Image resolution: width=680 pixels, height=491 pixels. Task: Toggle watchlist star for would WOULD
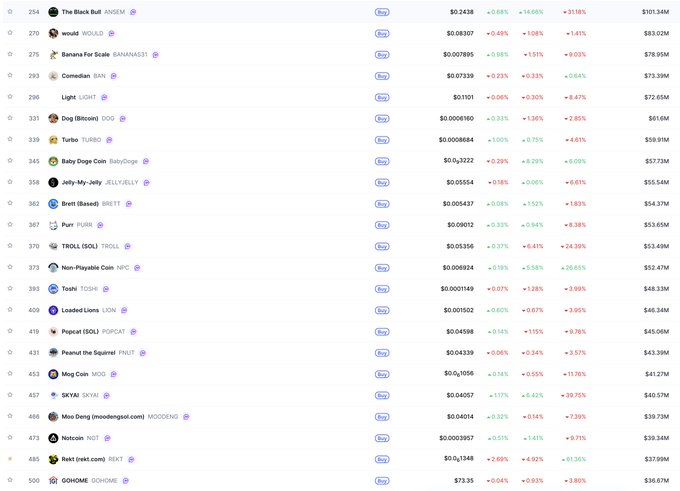pos(10,33)
